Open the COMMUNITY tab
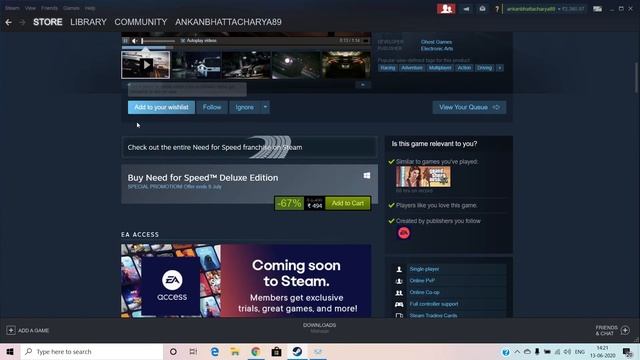Image resolution: width=640 pixels, height=360 pixels. point(141,22)
